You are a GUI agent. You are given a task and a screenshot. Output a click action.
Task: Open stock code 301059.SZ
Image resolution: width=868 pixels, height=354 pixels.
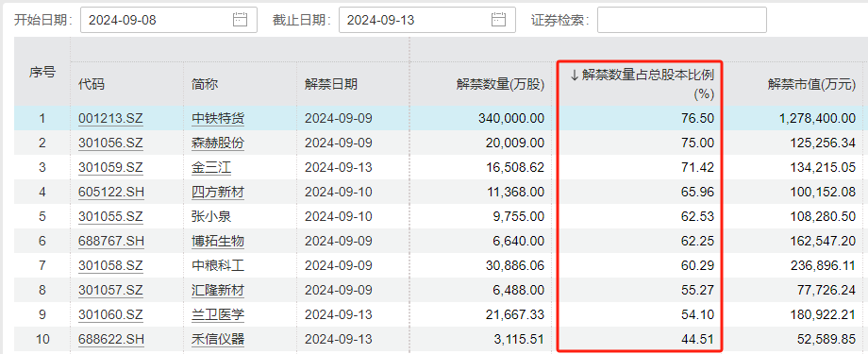(x=110, y=167)
